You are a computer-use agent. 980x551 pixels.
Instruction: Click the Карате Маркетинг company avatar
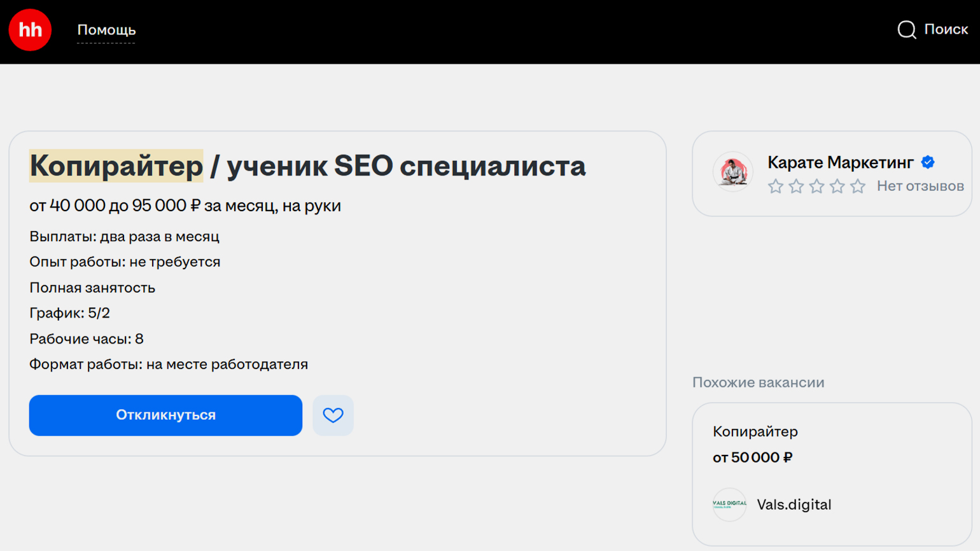click(732, 172)
